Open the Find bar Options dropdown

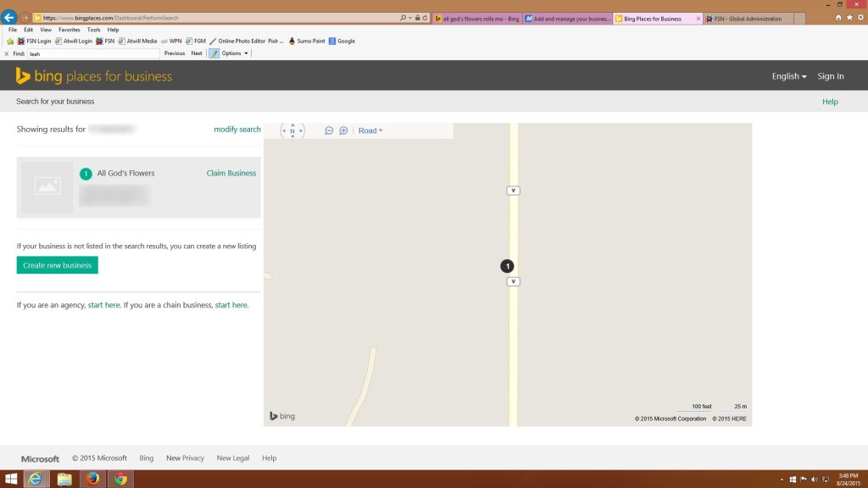point(235,53)
